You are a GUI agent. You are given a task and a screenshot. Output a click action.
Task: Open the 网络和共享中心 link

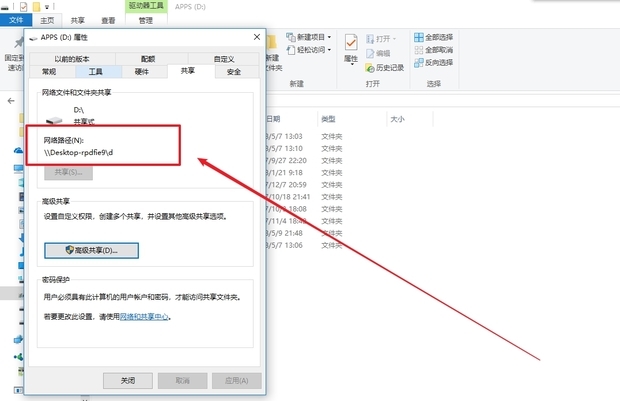[x=144, y=316]
